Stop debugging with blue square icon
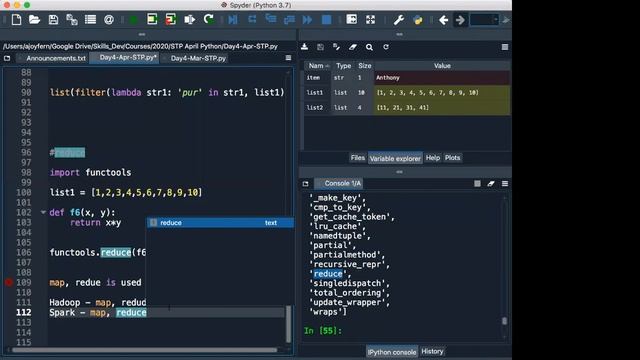This screenshot has height=360, width=640. click(327, 20)
